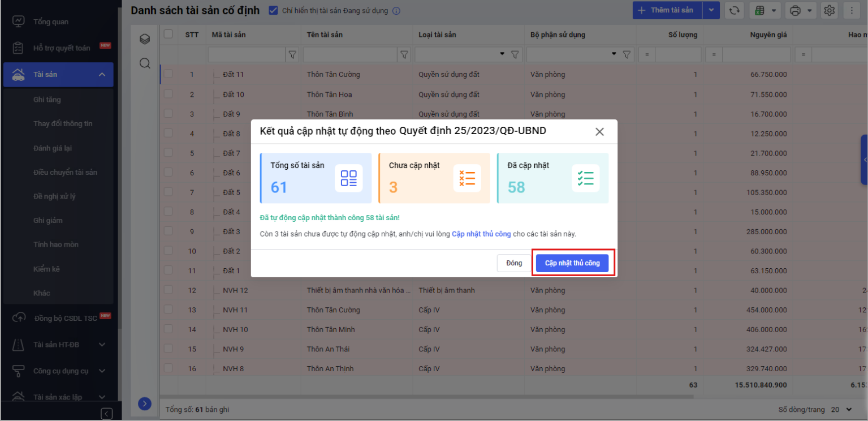
Task: Tick the select-all checkbox in table header
Action: (x=168, y=34)
